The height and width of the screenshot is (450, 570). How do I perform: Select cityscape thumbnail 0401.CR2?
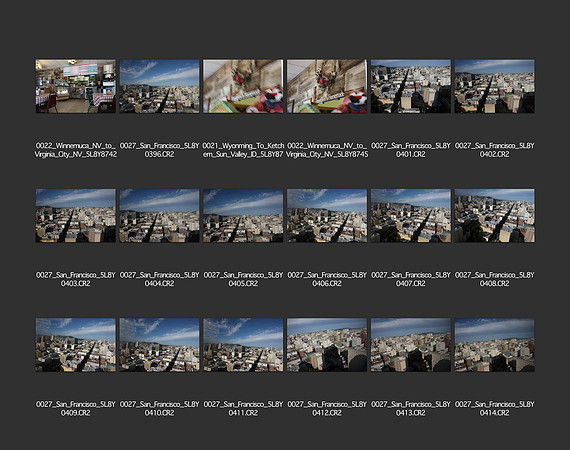411,86
